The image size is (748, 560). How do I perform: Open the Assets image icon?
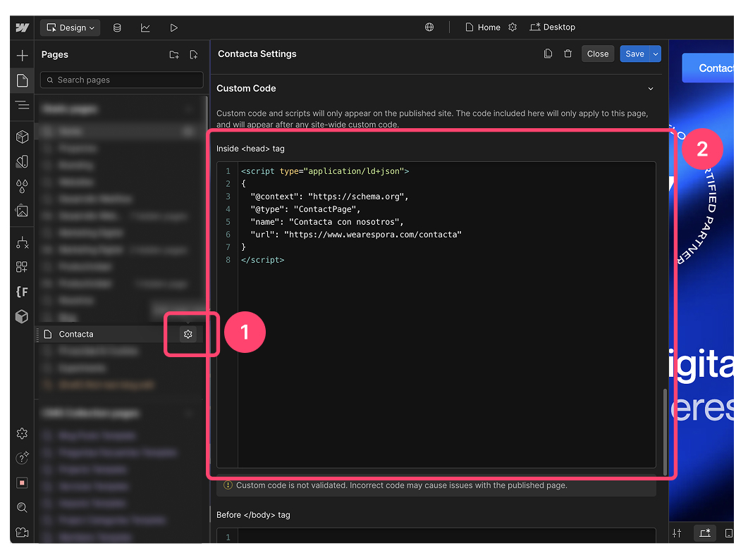pos(22,211)
